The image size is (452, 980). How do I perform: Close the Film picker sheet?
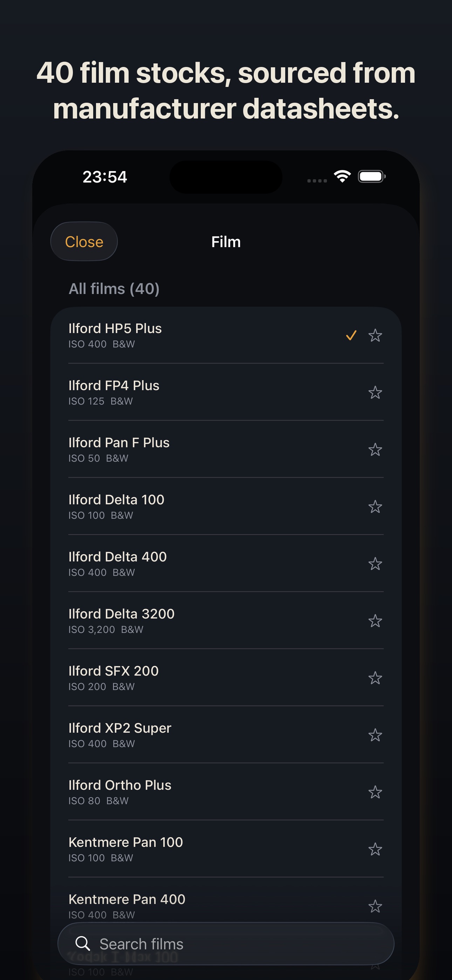tap(84, 241)
